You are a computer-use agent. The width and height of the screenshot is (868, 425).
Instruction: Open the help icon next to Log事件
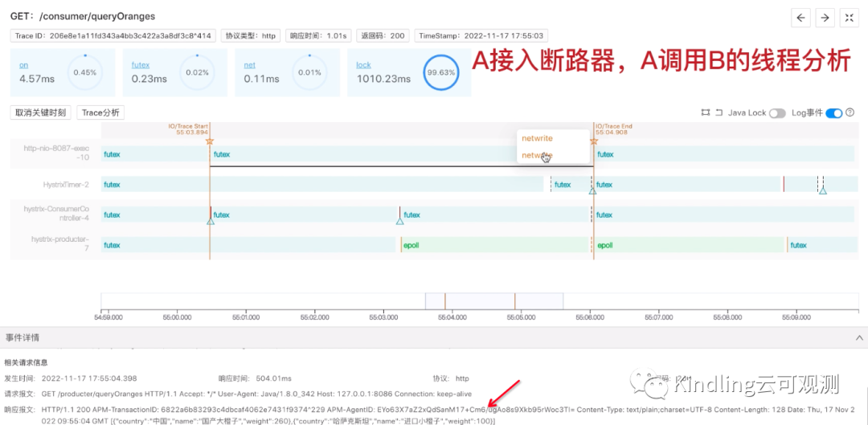point(850,112)
